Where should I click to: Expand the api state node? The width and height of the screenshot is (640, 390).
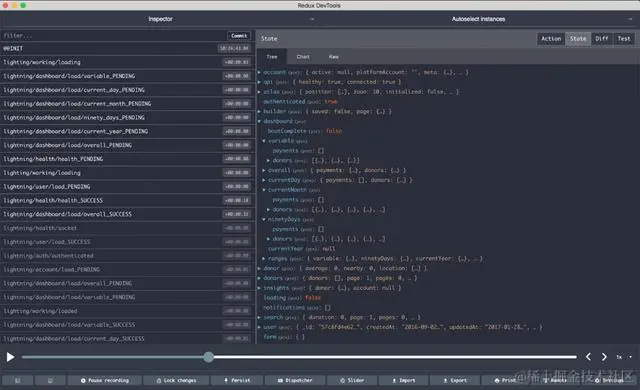[x=259, y=82]
